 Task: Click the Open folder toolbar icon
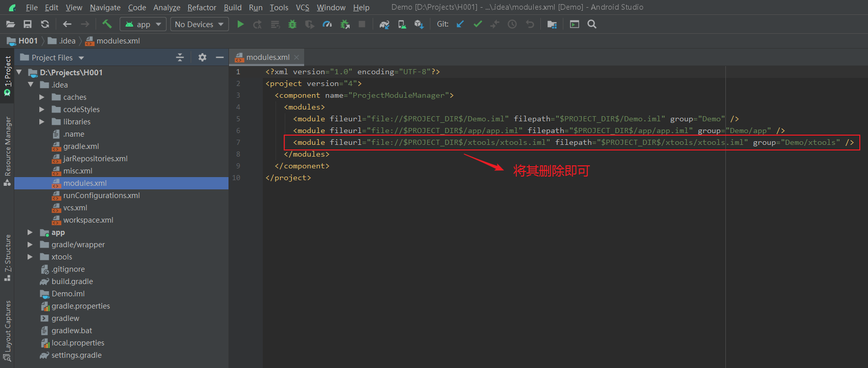[x=10, y=24]
